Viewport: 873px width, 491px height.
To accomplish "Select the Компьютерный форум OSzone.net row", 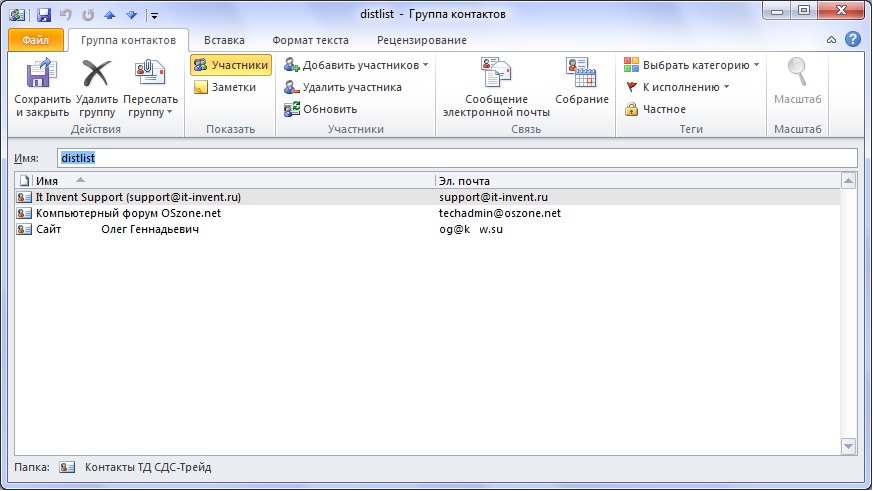I will 428,213.
